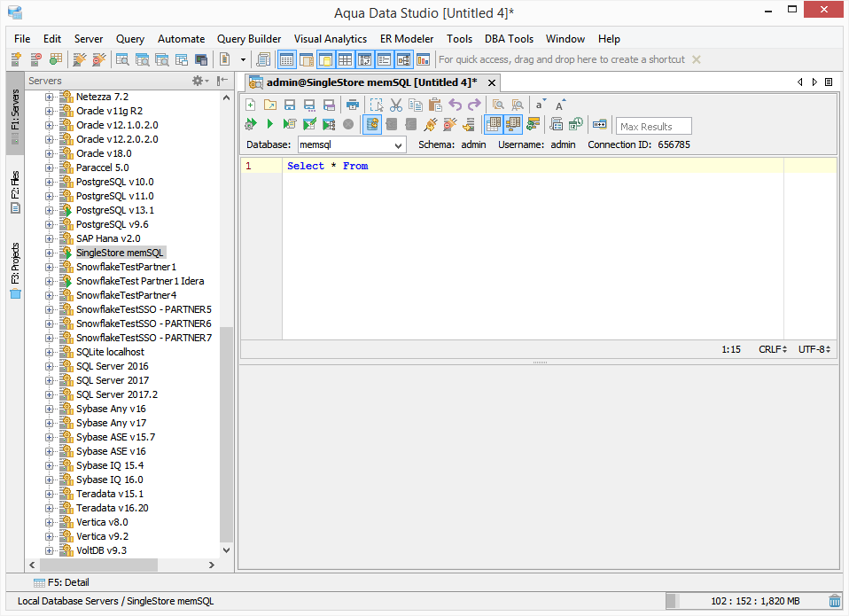
Task: Open the Query Analyzer magnifier icon in main toolbar
Action: [123, 59]
